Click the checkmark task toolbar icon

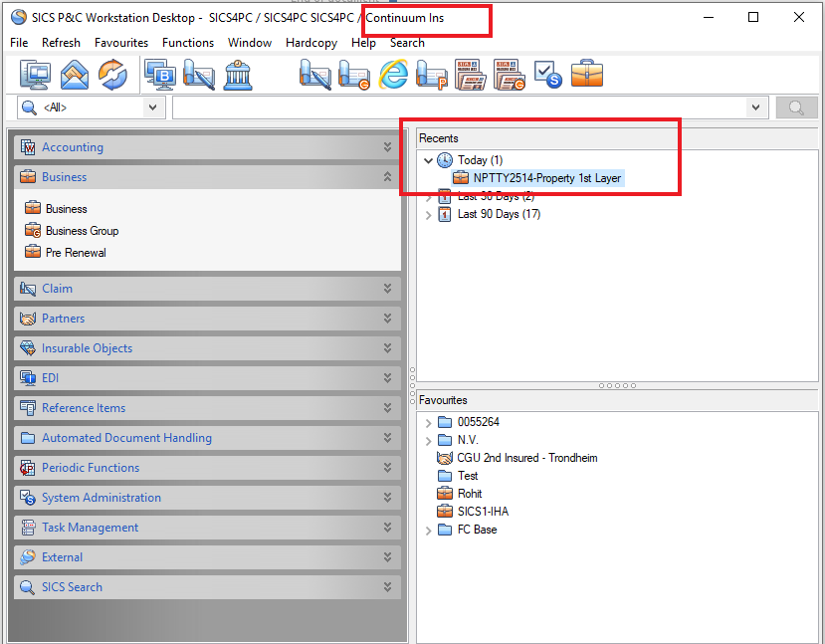point(547,75)
